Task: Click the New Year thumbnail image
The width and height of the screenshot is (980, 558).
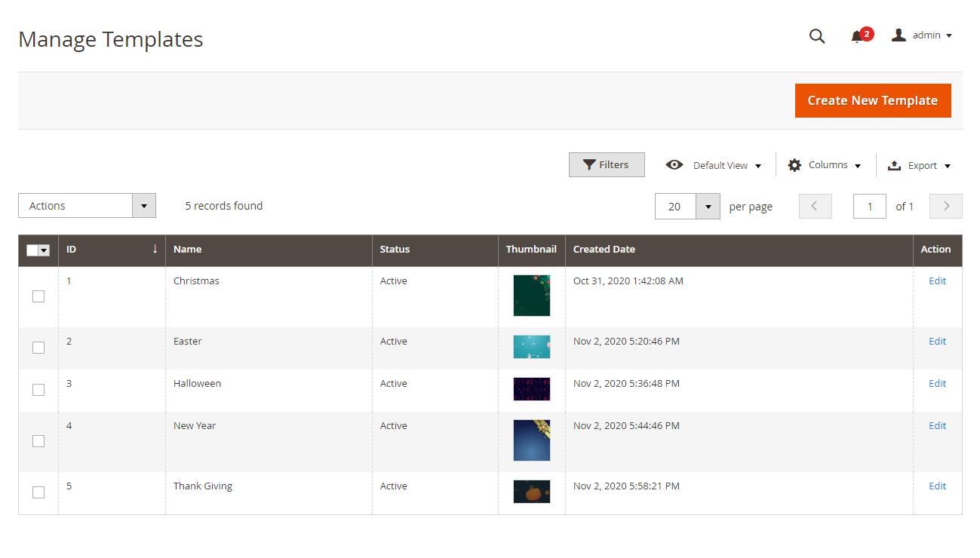Action: [532, 440]
